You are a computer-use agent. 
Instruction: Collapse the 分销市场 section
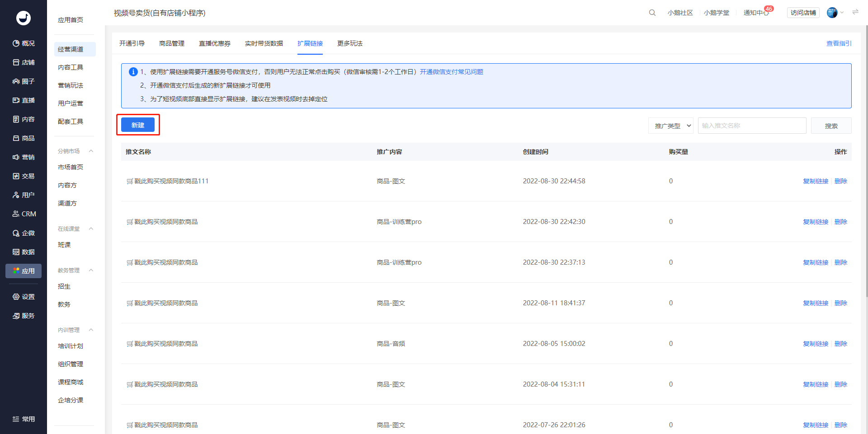[x=91, y=151]
